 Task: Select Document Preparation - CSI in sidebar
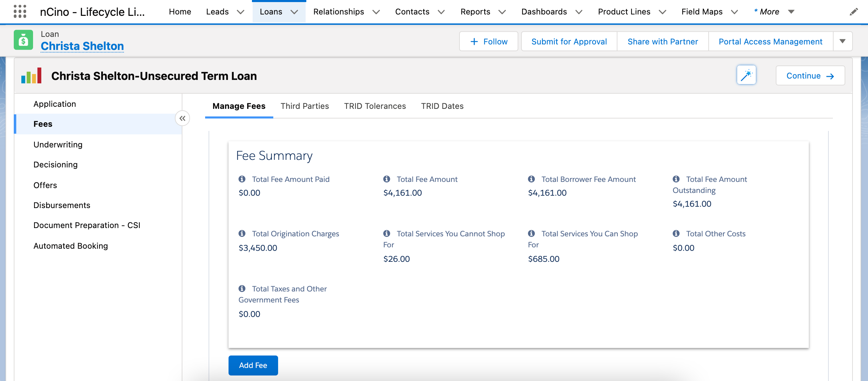98,225
